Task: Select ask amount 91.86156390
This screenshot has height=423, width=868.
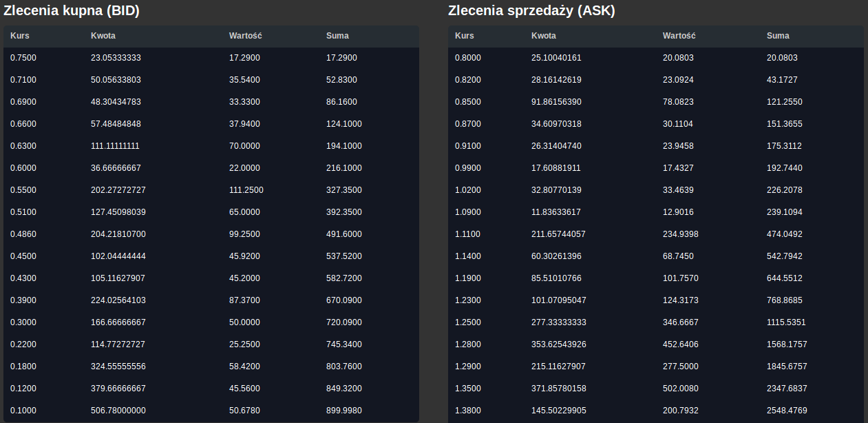Action: pyautogui.click(x=556, y=102)
